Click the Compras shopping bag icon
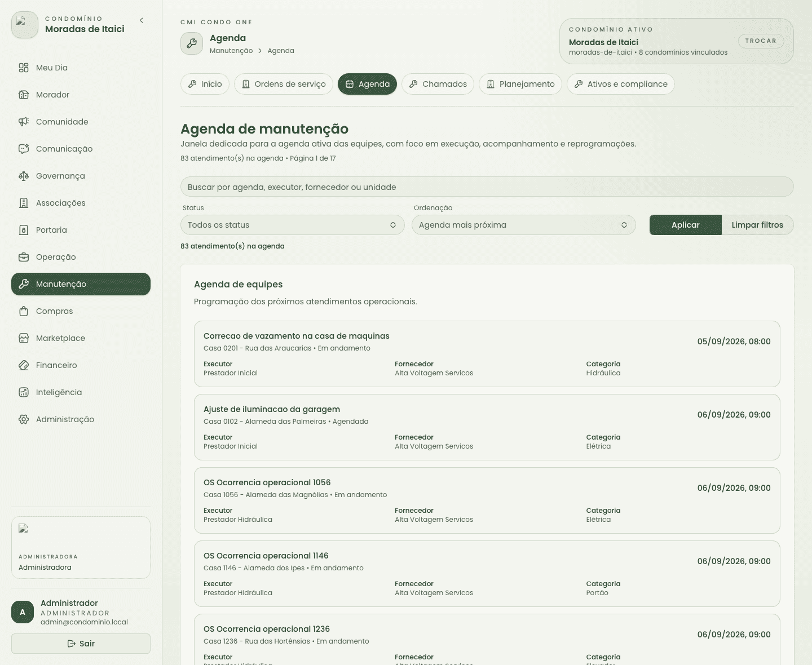812x665 pixels. [x=24, y=311]
